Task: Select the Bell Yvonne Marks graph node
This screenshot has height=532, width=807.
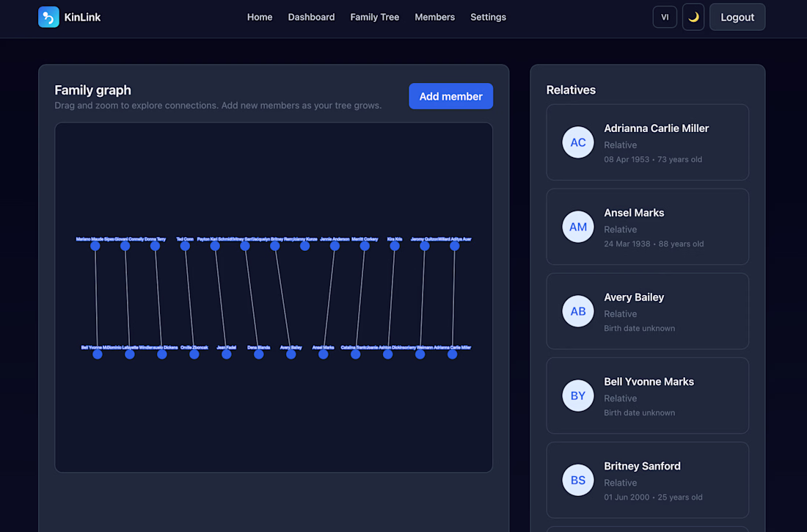Action: pyautogui.click(x=98, y=354)
